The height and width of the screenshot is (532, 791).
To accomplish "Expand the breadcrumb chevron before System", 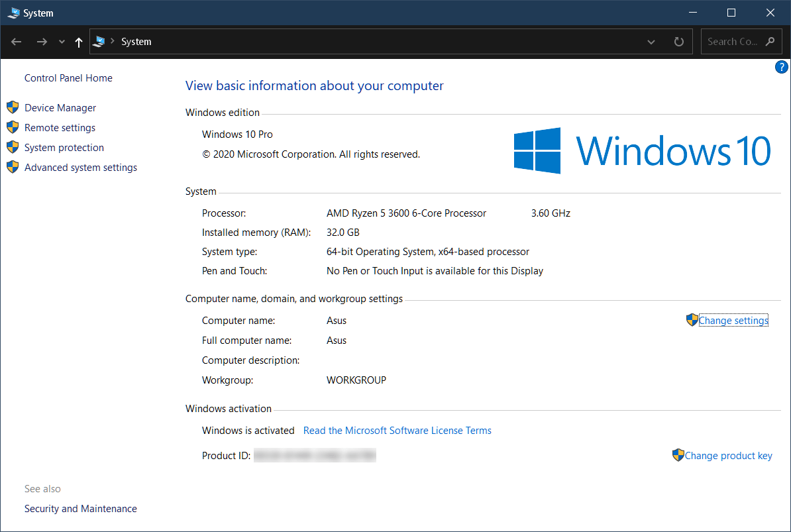I will pyautogui.click(x=113, y=41).
